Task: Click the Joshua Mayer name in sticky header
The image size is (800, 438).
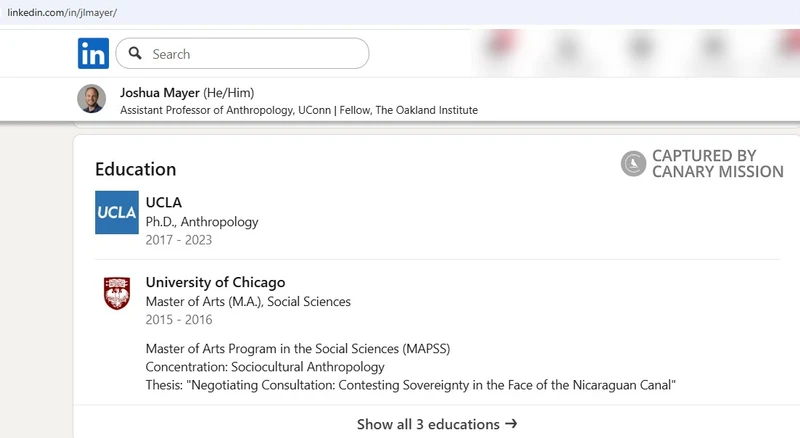Action: (x=160, y=93)
